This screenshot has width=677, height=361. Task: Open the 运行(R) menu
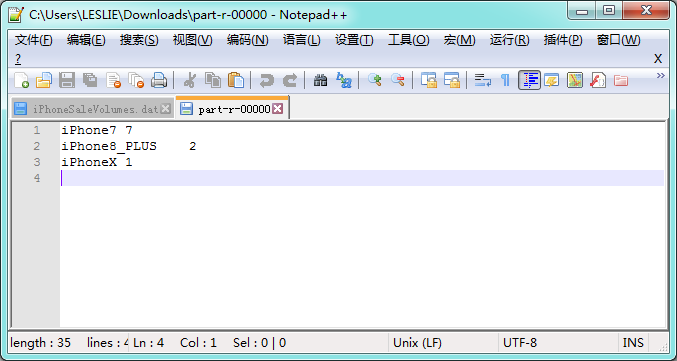click(x=509, y=41)
